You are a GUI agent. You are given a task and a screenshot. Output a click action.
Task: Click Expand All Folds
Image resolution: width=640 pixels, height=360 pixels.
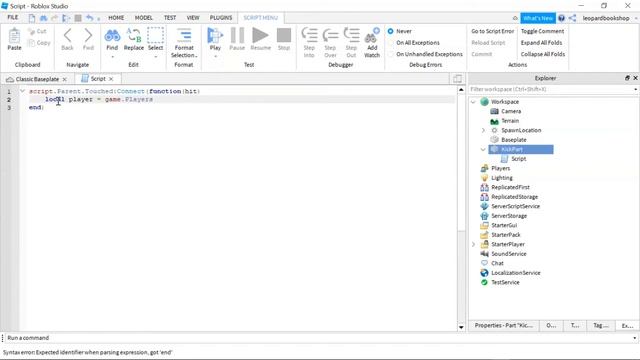tap(541, 43)
